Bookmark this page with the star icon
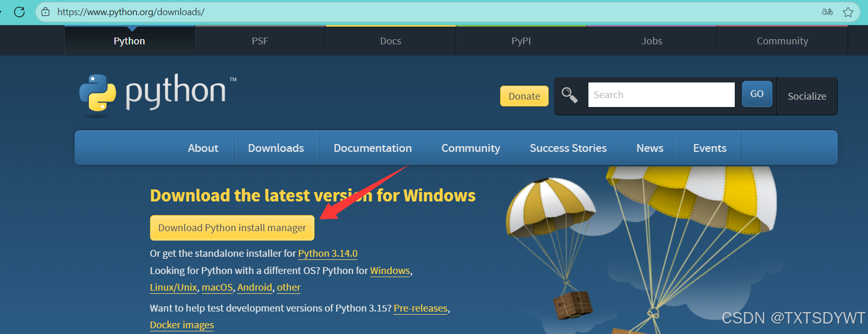This screenshot has height=334, width=868. coord(848,11)
